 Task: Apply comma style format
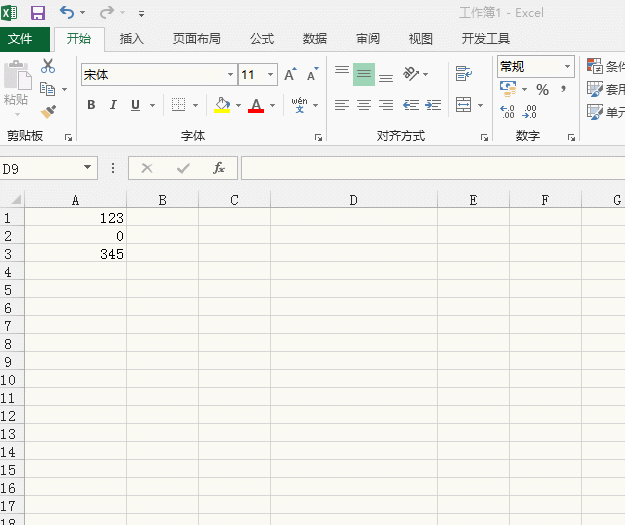coord(563,88)
